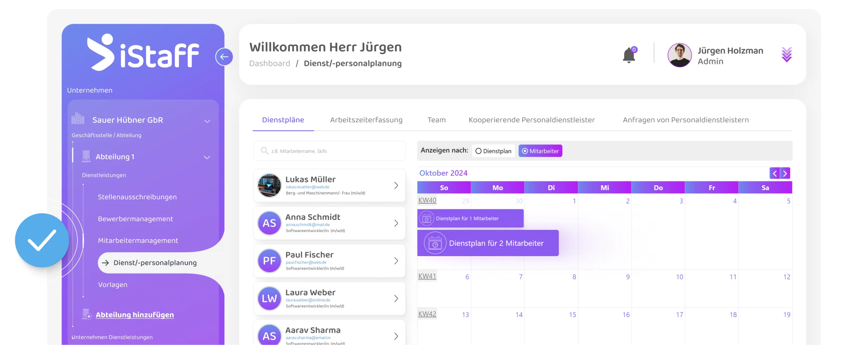Select Dienstplan radio option
This screenshot has width=868, height=345.
click(493, 151)
